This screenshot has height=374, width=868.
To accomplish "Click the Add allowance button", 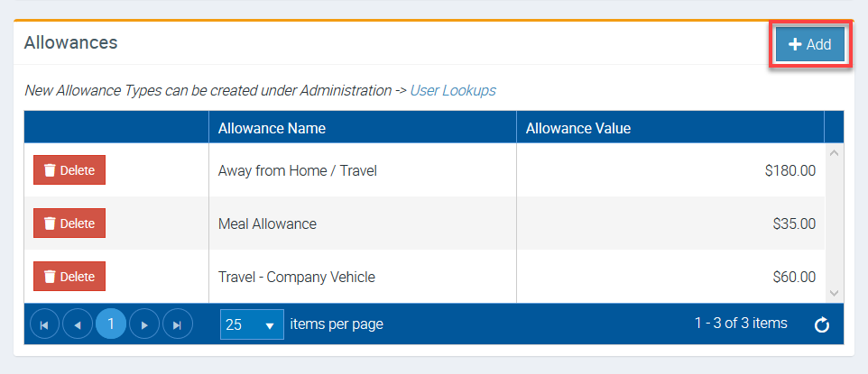I will pos(809,45).
